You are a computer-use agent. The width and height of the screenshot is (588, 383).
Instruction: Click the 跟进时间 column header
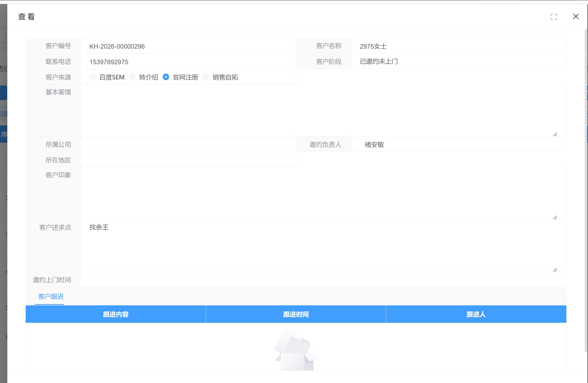click(x=296, y=314)
